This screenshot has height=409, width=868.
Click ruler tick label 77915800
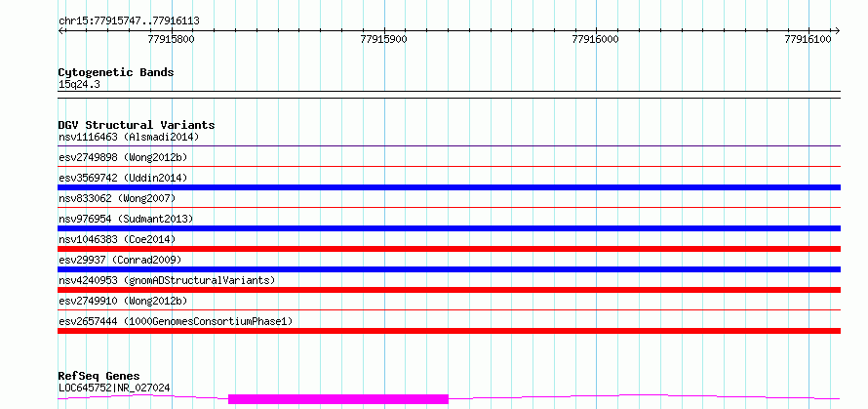click(x=172, y=39)
